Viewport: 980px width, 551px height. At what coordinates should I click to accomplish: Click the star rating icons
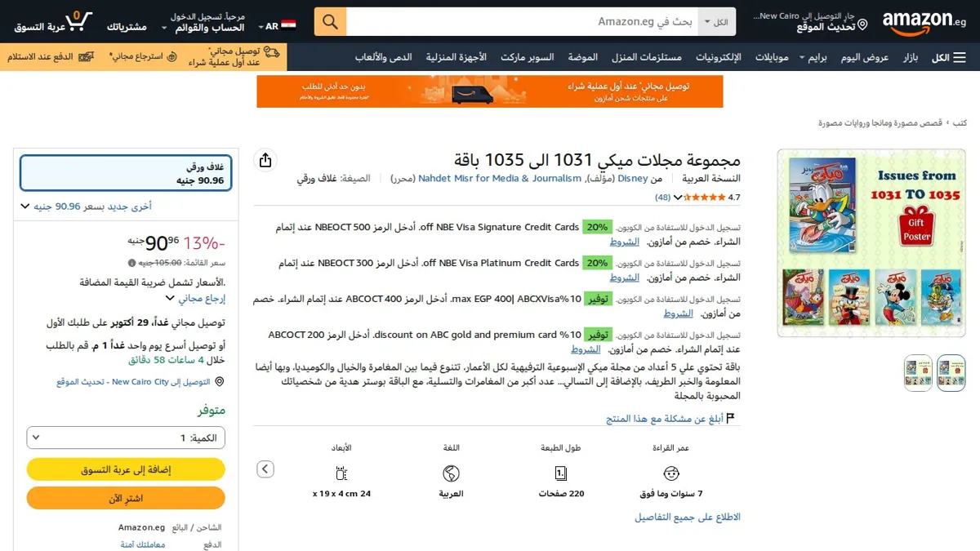(704, 198)
